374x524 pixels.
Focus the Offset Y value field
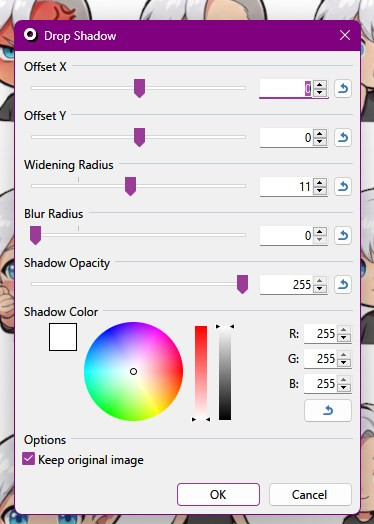pyautogui.click(x=286, y=138)
